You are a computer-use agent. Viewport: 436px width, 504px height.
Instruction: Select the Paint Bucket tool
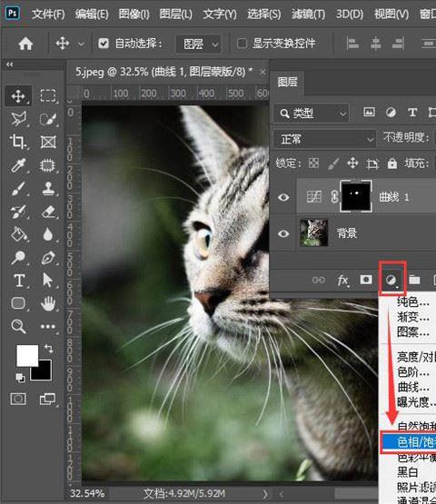18,234
